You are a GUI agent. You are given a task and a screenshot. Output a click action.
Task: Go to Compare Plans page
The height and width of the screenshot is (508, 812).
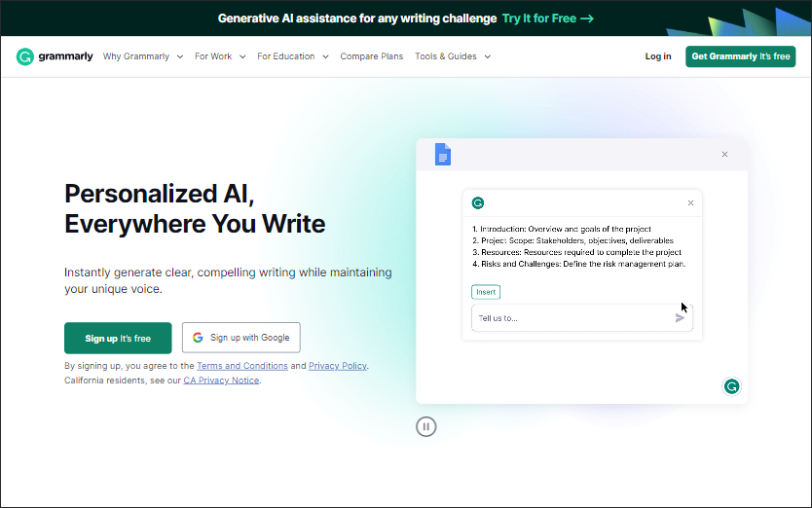click(371, 56)
